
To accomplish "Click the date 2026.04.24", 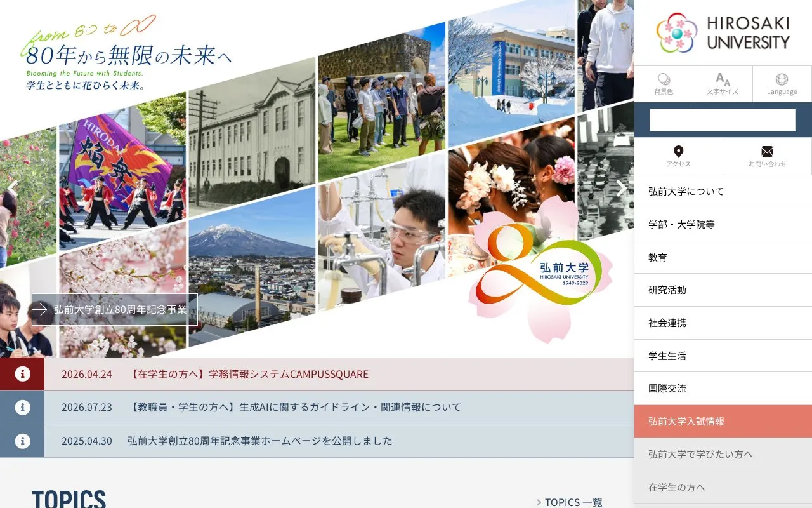I will coord(86,374).
